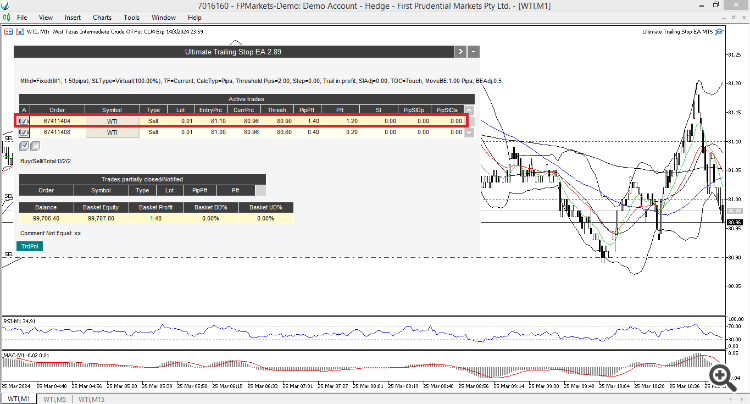The width and height of the screenshot is (750, 404).
Task: Click the current price label on the price axis
Action: 734,222
